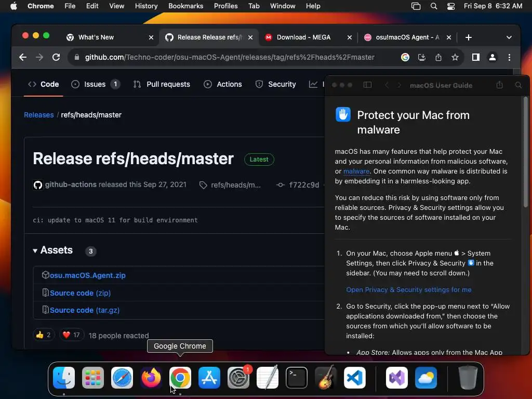Click the Latest release badge
This screenshot has height=399, width=532.
(x=259, y=159)
